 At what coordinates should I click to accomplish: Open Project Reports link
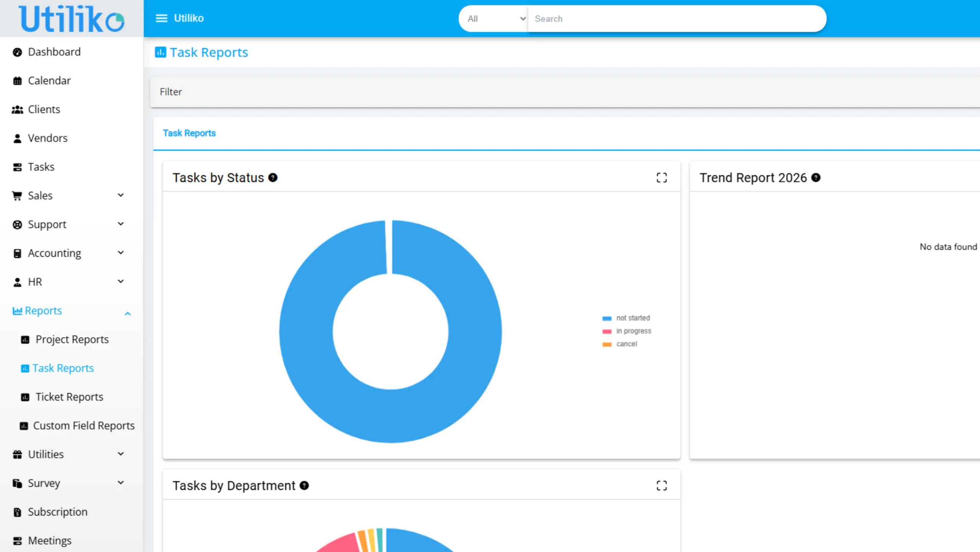tap(72, 339)
